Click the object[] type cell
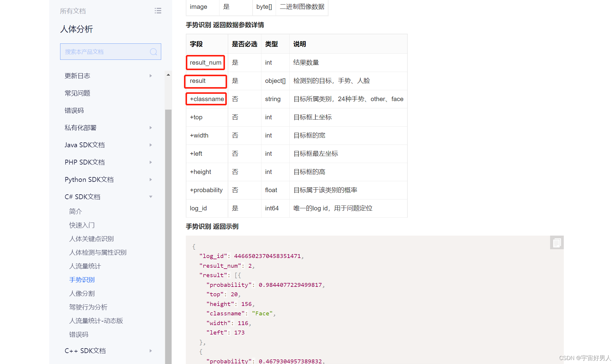The height and width of the screenshot is (364, 616). (x=275, y=81)
